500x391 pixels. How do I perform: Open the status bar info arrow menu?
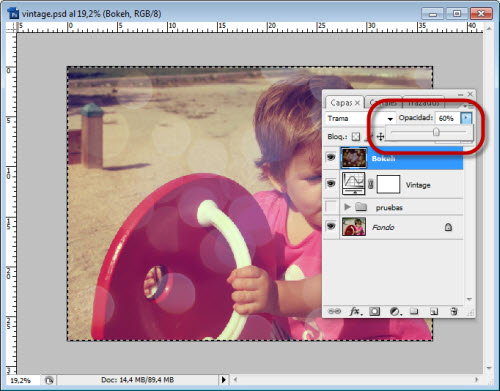[223, 380]
